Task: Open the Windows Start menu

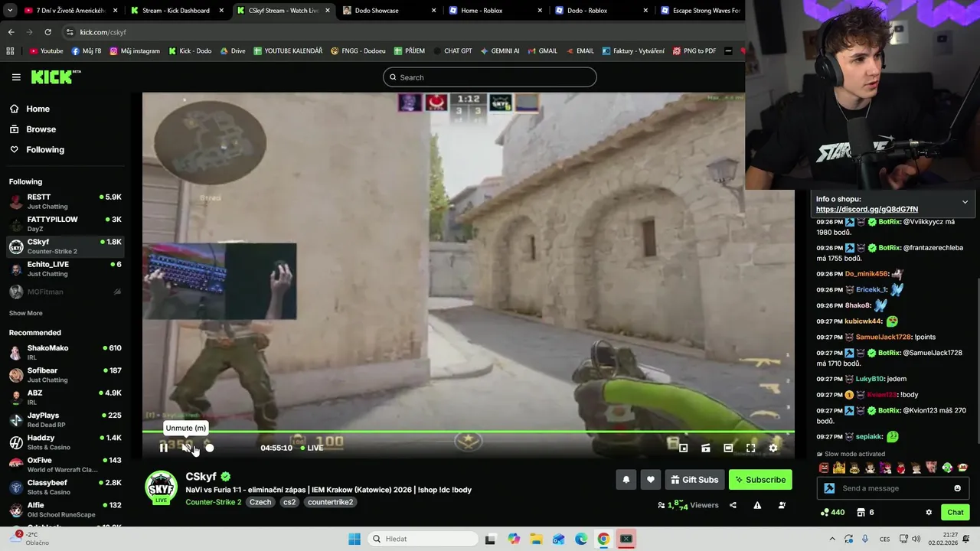Action: click(354, 539)
